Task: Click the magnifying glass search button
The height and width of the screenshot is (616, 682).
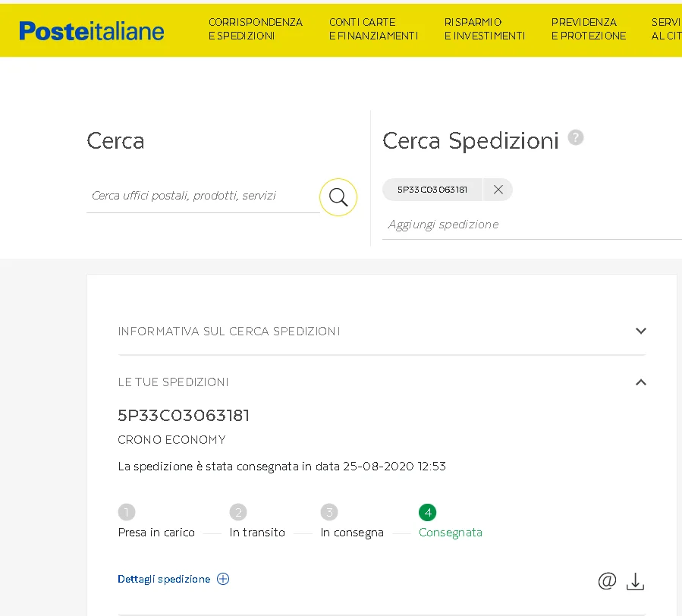Action: tap(338, 197)
